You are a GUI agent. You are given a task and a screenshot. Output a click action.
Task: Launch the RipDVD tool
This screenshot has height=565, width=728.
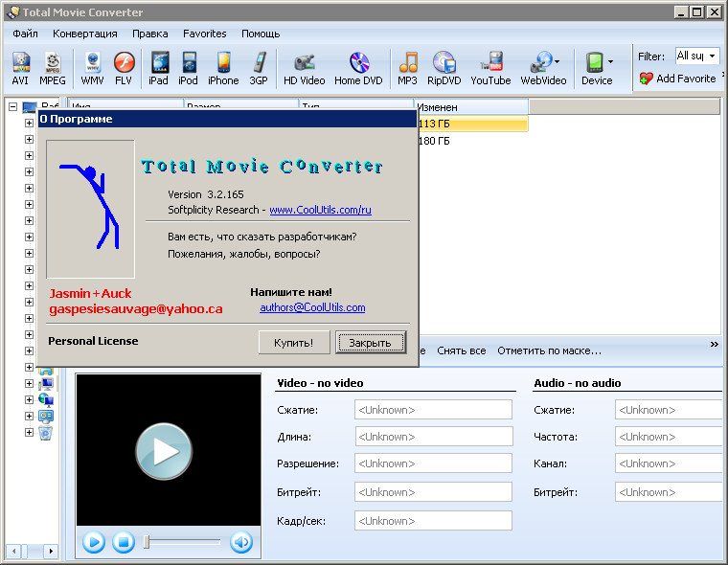tap(444, 68)
